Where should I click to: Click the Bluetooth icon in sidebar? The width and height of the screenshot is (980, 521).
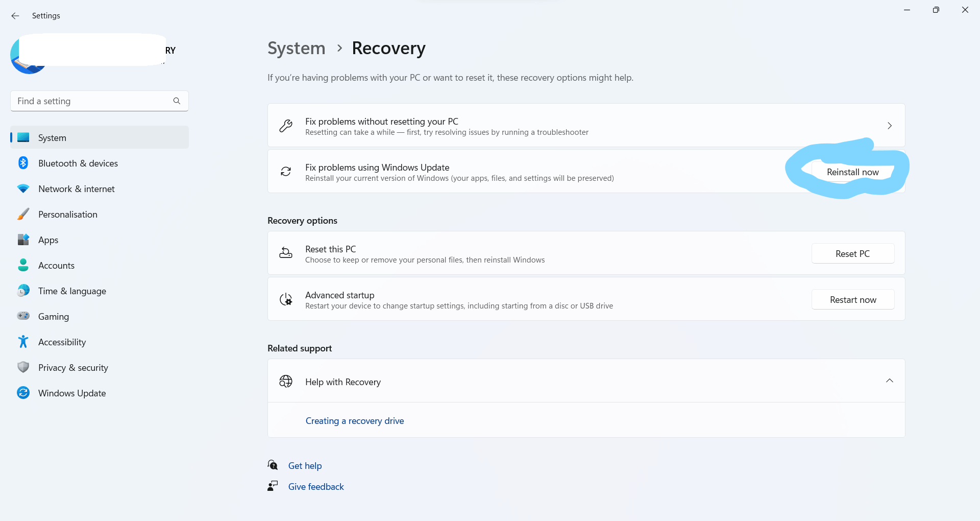pos(23,163)
